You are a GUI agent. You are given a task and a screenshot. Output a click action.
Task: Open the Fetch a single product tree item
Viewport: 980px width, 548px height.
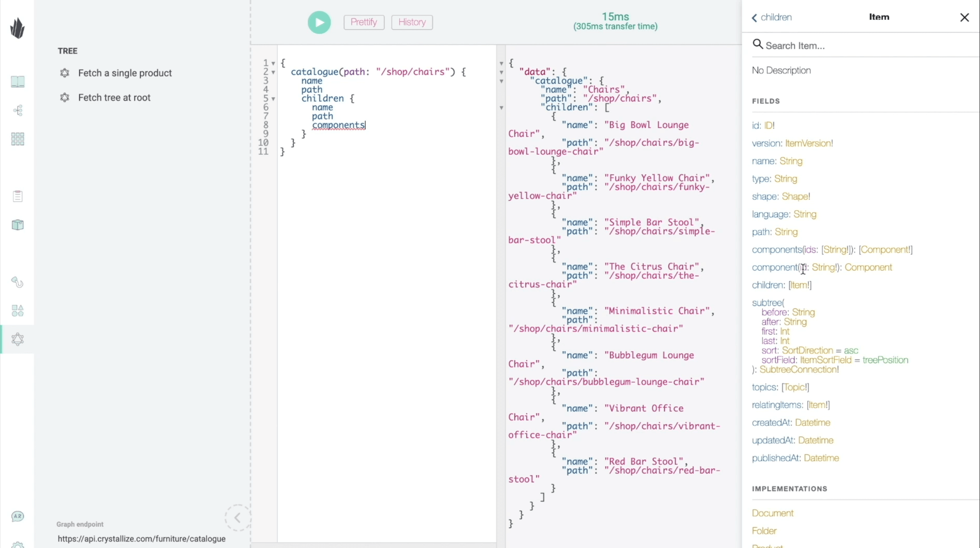tap(124, 73)
